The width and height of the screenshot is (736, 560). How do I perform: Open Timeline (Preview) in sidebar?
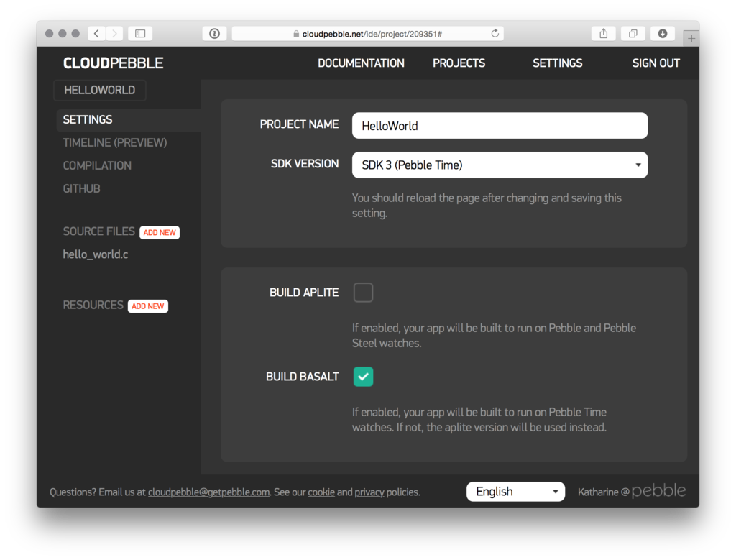pyautogui.click(x=115, y=143)
